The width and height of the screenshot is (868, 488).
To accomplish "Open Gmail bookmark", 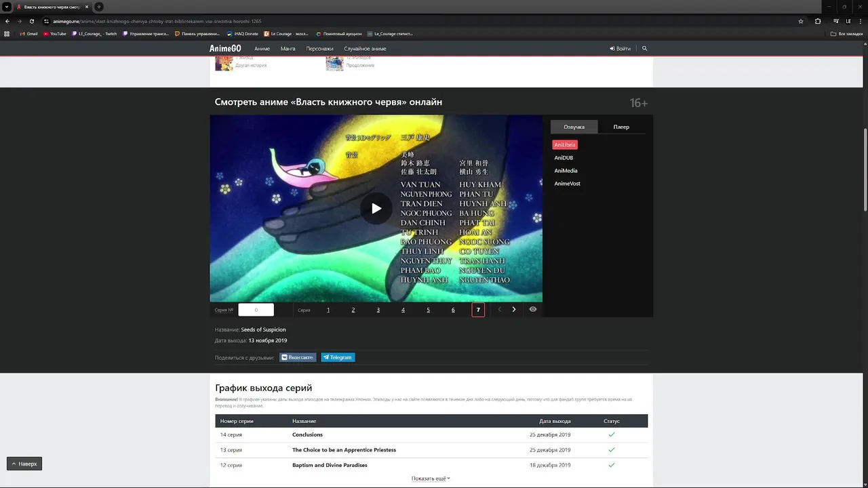I will tap(28, 33).
